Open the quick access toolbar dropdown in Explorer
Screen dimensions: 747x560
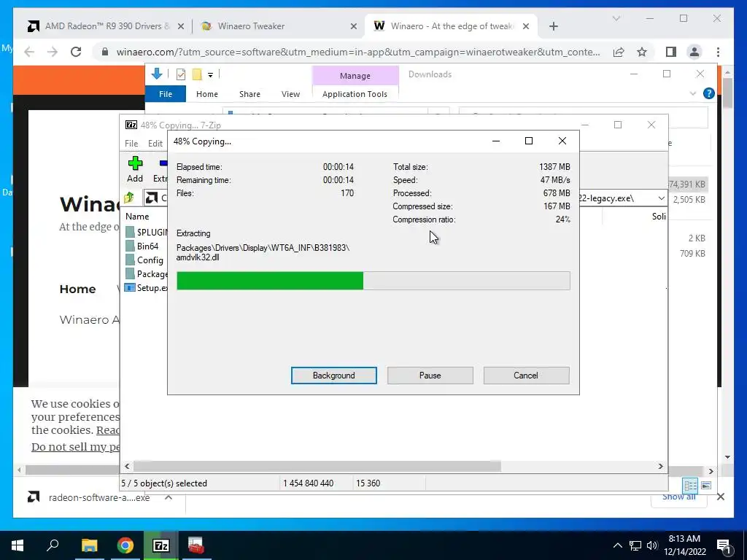click(210, 75)
